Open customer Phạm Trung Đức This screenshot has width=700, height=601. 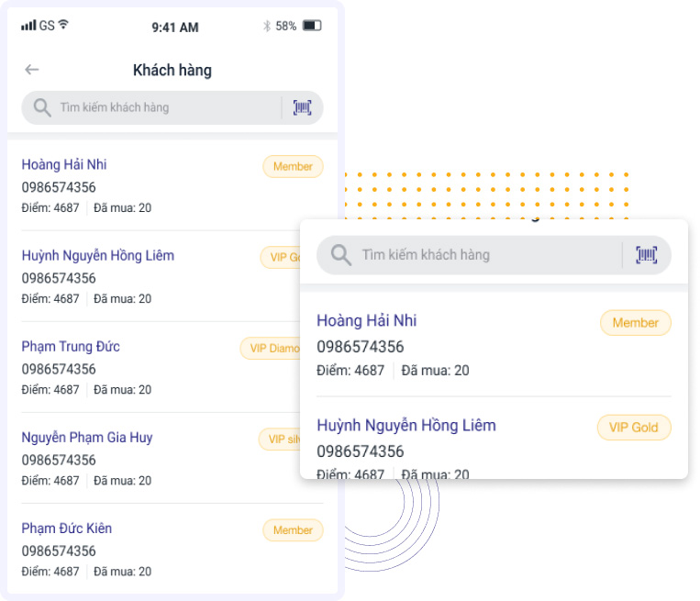coord(71,347)
